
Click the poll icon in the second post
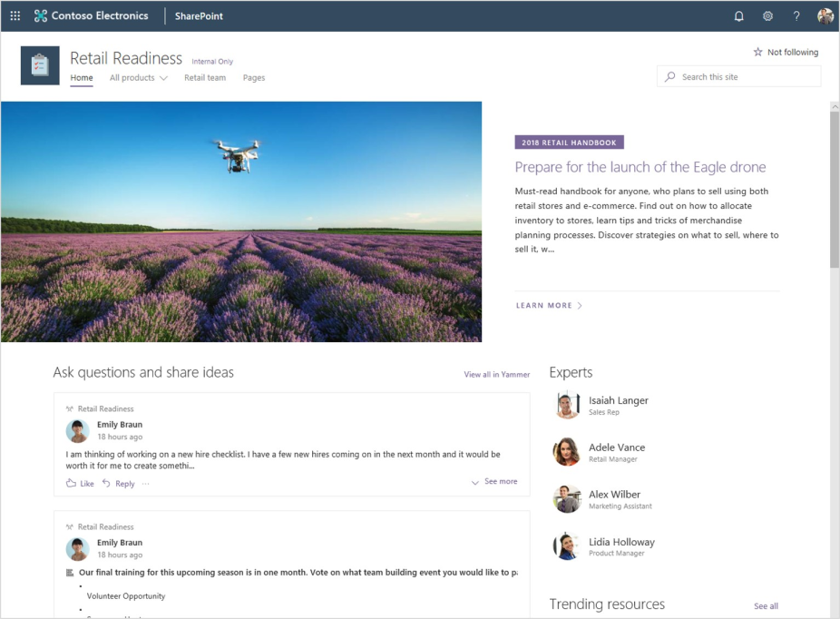70,573
